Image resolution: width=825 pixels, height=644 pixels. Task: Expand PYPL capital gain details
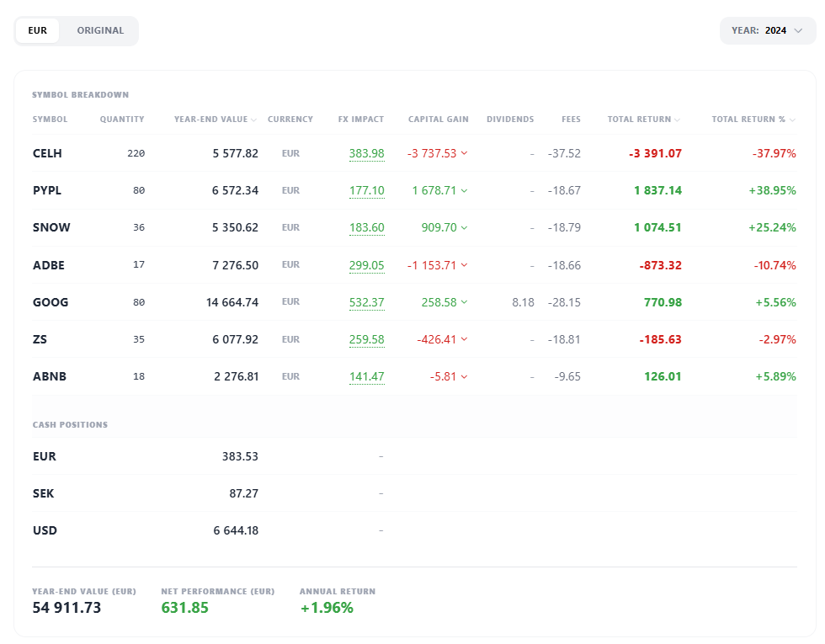click(464, 190)
